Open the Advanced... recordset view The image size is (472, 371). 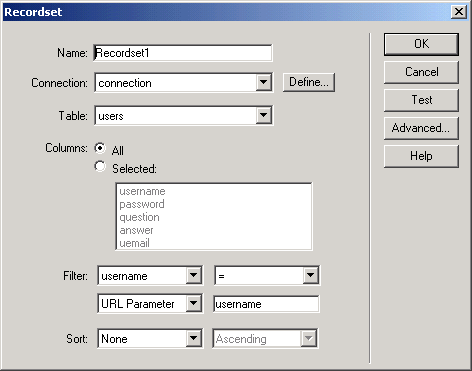pos(421,128)
